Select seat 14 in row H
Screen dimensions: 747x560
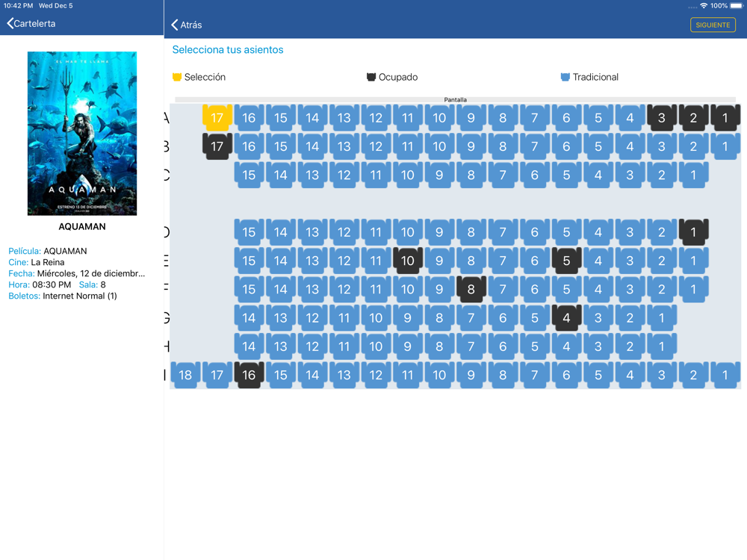click(x=249, y=346)
